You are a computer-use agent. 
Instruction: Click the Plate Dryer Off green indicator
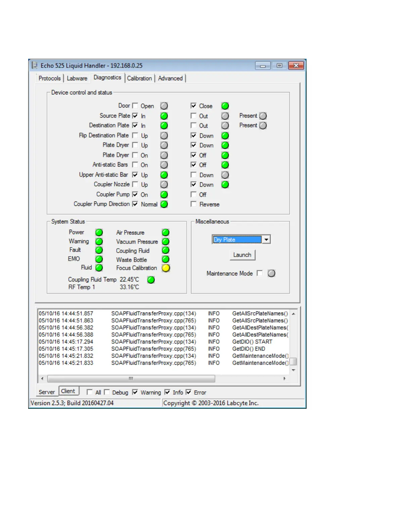pos(225,155)
